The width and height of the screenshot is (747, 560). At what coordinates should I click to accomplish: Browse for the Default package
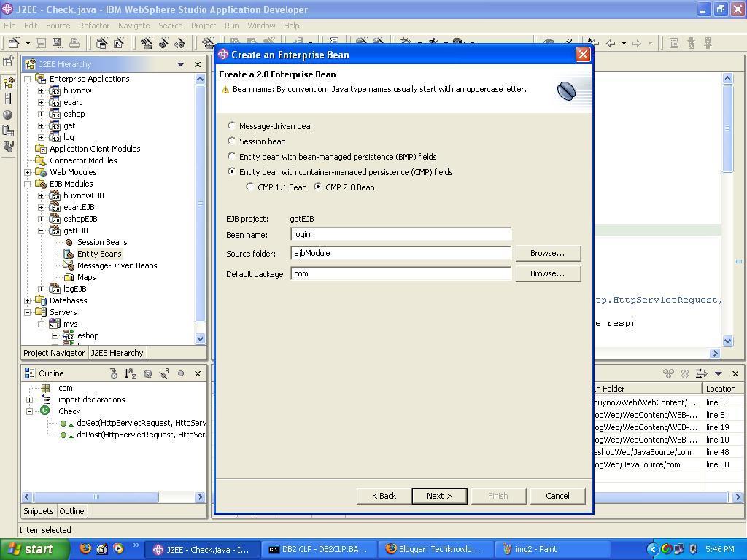pos(548,273)
